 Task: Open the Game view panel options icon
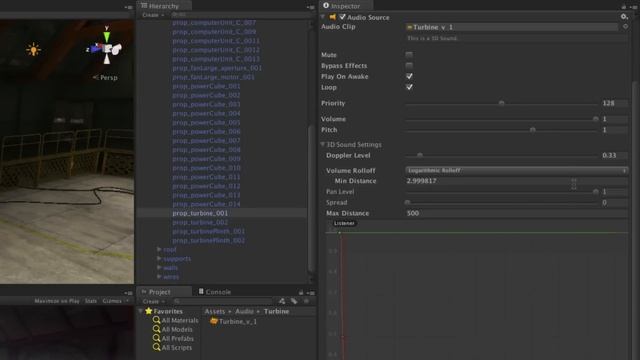tap(129, 293)
